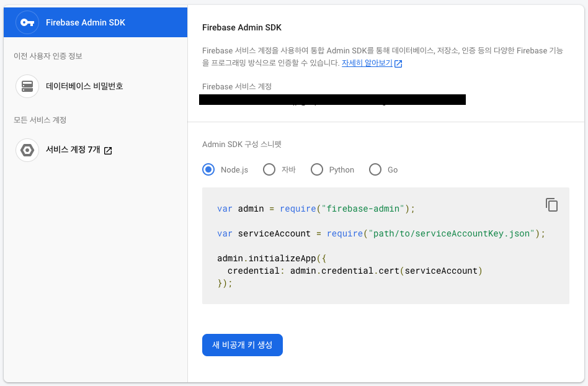Click the database icon next to 데이터베이스 비밀번호
588x386 pixels.
tap(27, 86)
